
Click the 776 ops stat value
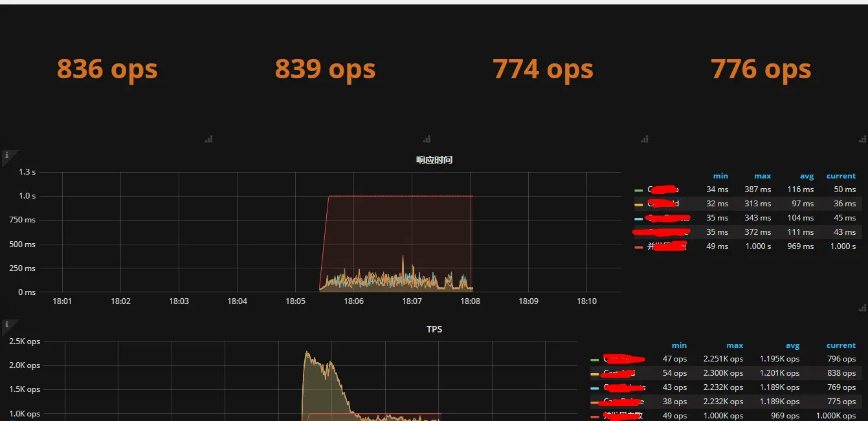click(x=761, y=69)
